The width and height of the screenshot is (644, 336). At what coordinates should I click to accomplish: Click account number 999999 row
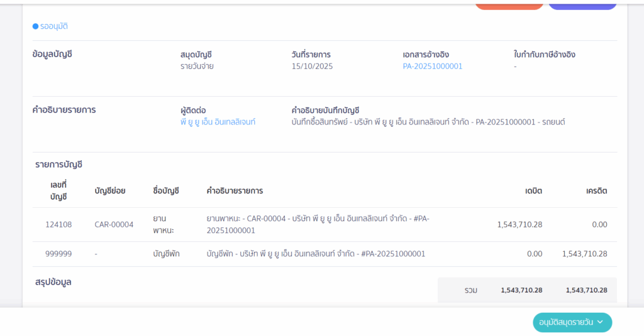point(58,254)
